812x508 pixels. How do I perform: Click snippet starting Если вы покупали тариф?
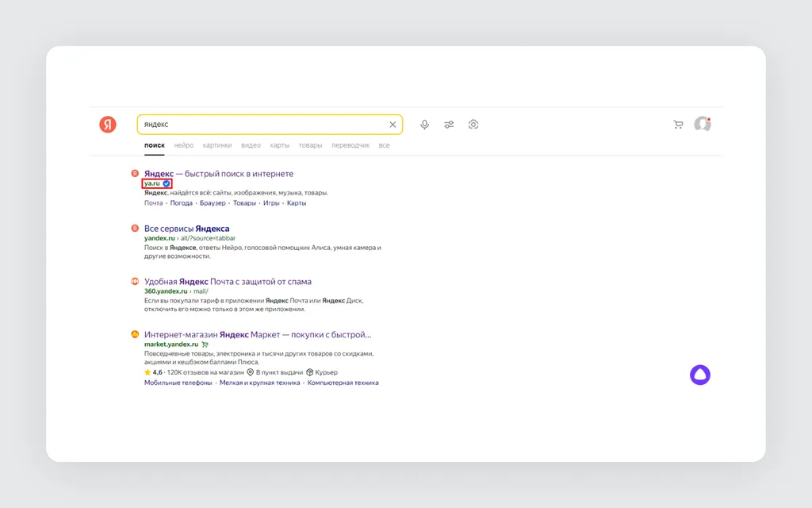pos(254,305)
